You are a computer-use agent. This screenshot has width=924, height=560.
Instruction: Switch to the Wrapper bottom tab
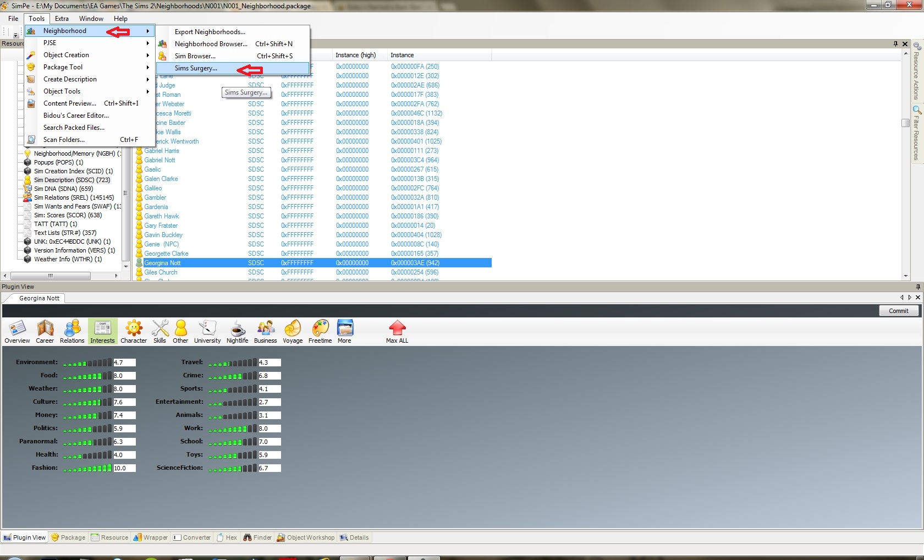coord(151,537)
